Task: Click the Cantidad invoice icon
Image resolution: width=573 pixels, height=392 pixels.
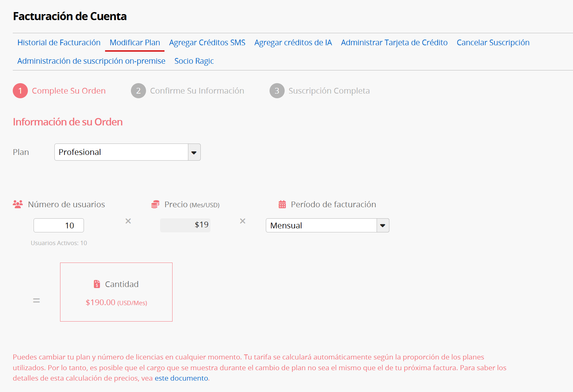Action: tap(97, 284)
